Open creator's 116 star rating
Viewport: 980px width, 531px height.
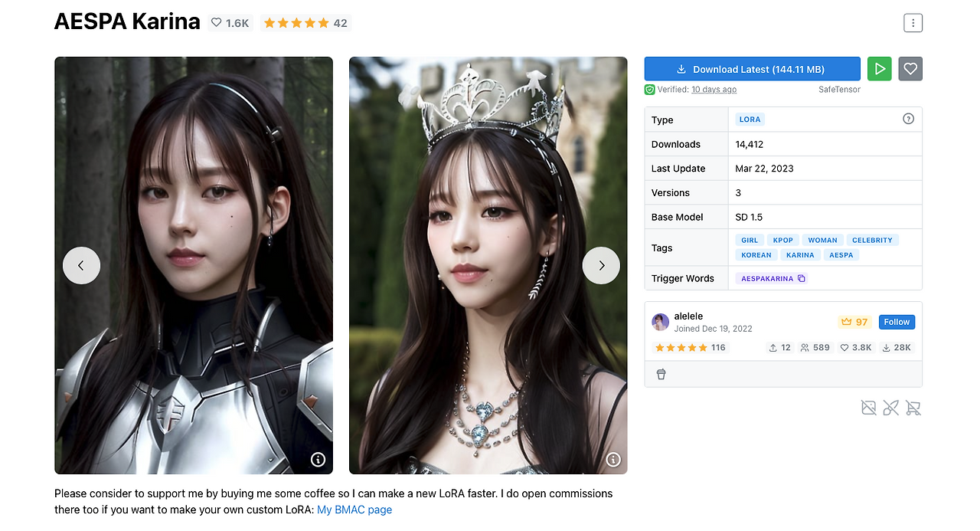690,347
